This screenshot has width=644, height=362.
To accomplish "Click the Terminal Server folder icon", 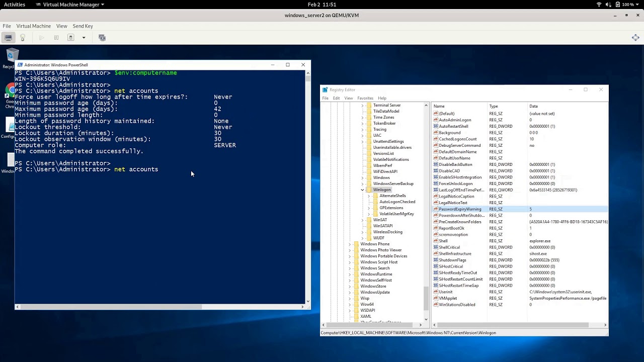I will point(369,105).
